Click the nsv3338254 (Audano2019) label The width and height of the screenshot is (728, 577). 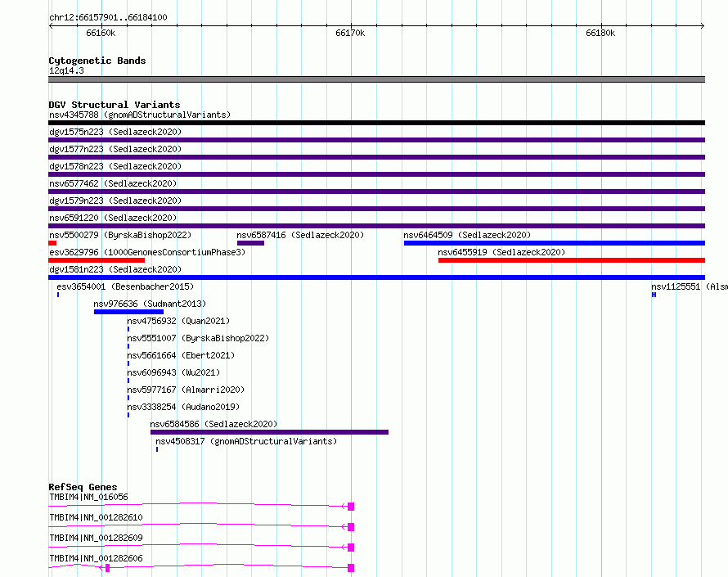pyautogui.click(x=183, y=407)
